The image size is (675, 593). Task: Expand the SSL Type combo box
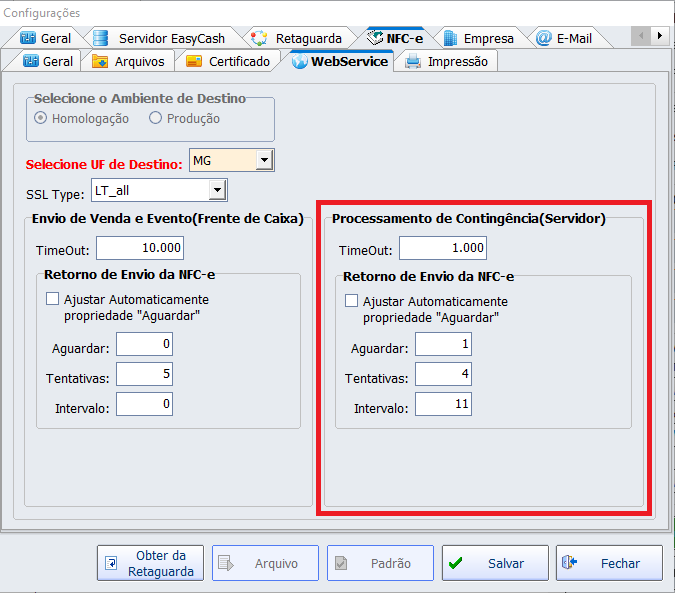[217, 190]
